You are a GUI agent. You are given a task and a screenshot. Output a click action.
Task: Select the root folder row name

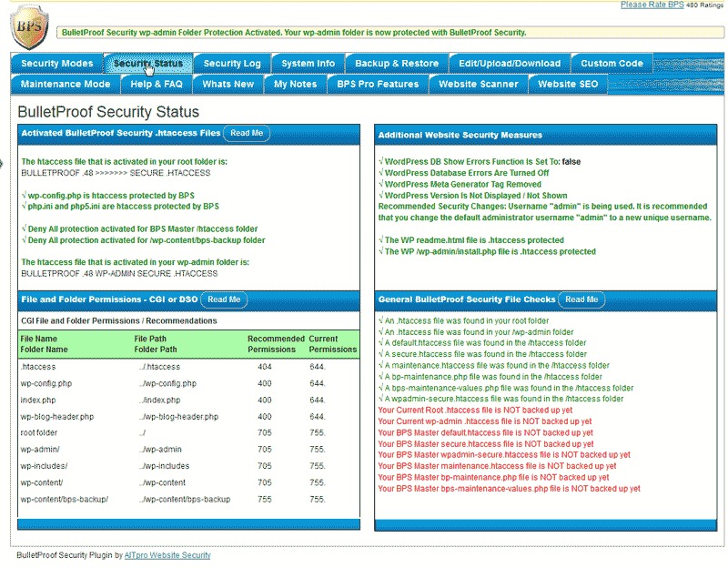[39, 433]
